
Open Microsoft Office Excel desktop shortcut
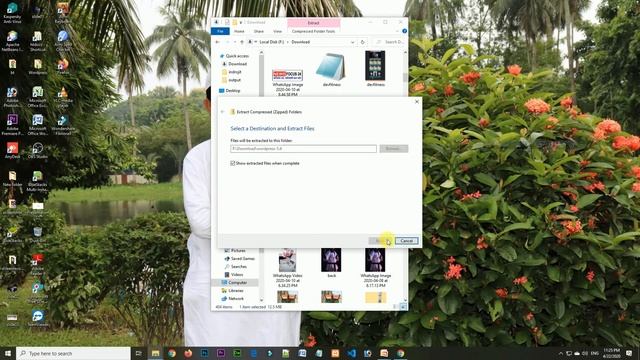[x=38, y=96]
